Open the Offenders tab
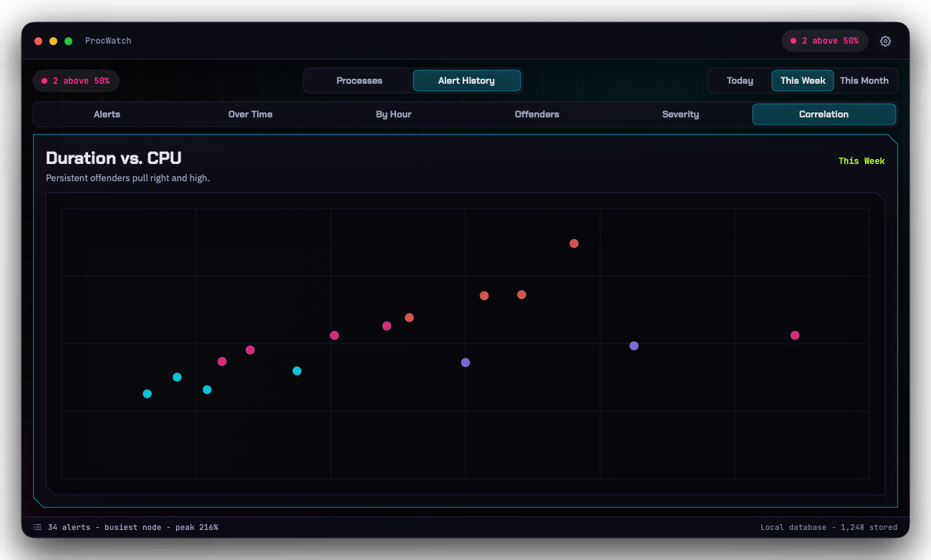The width and height of the screenshot is (931, 560). [537, 115]
